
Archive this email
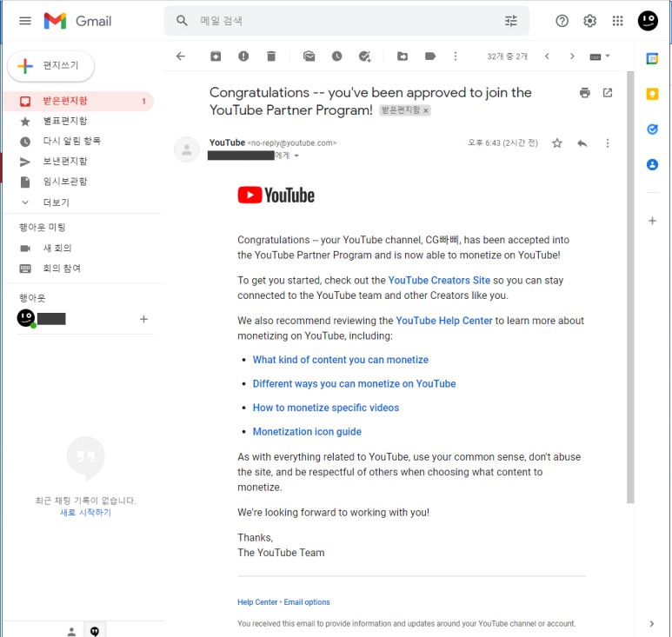point(216,56)
